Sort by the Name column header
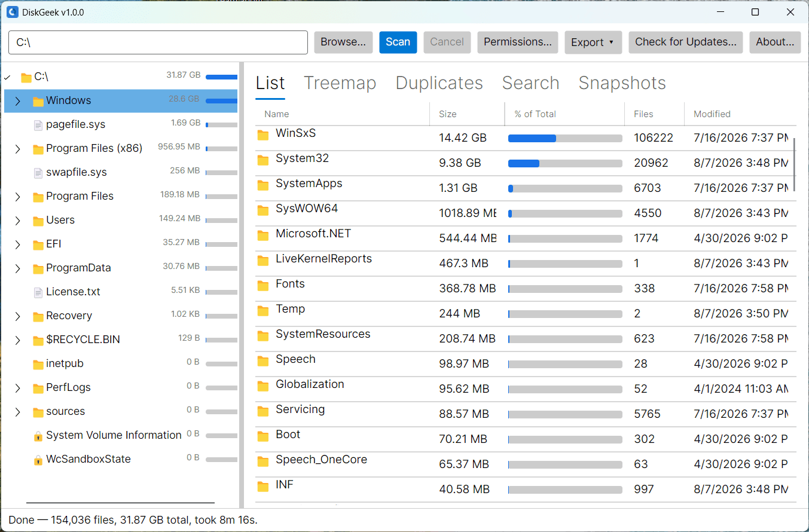The image size is (809, 532). 343,114
